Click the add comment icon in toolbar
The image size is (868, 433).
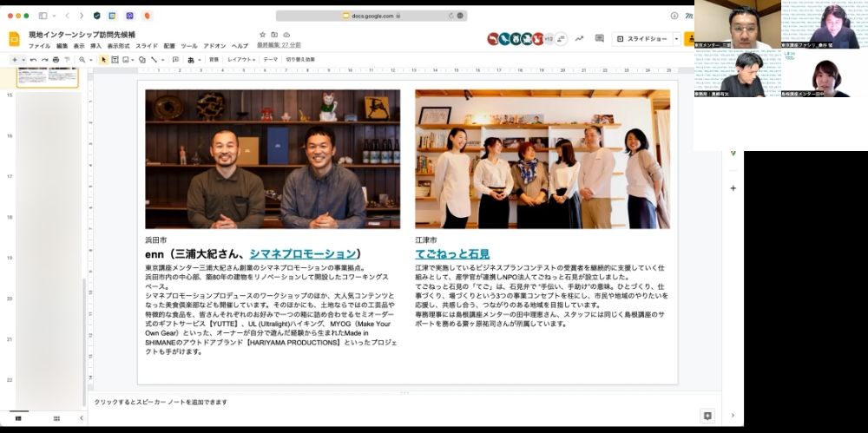point(175,60)
